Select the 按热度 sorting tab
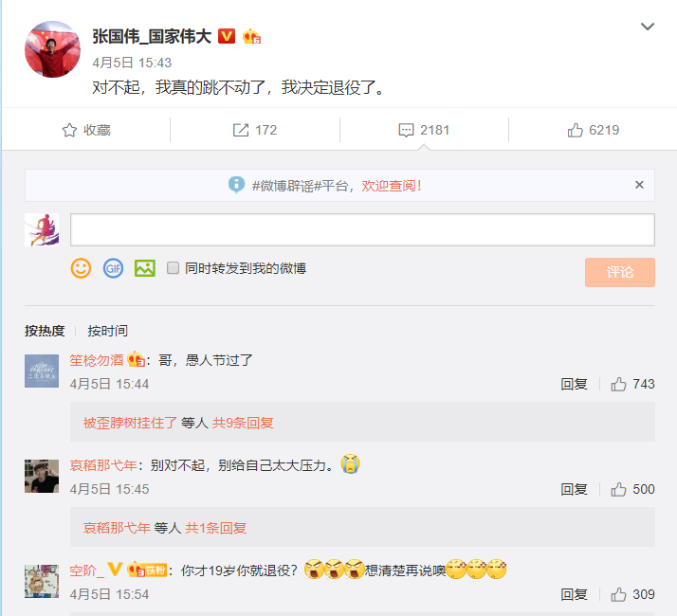Screen dimensions: 677x616 coord(45,331)
